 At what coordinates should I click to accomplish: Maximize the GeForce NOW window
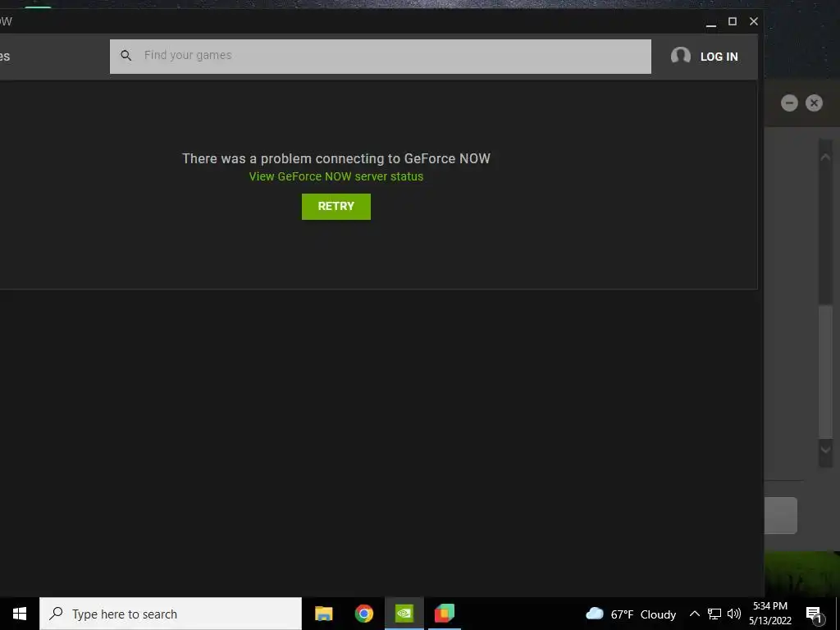coord(733,21)
